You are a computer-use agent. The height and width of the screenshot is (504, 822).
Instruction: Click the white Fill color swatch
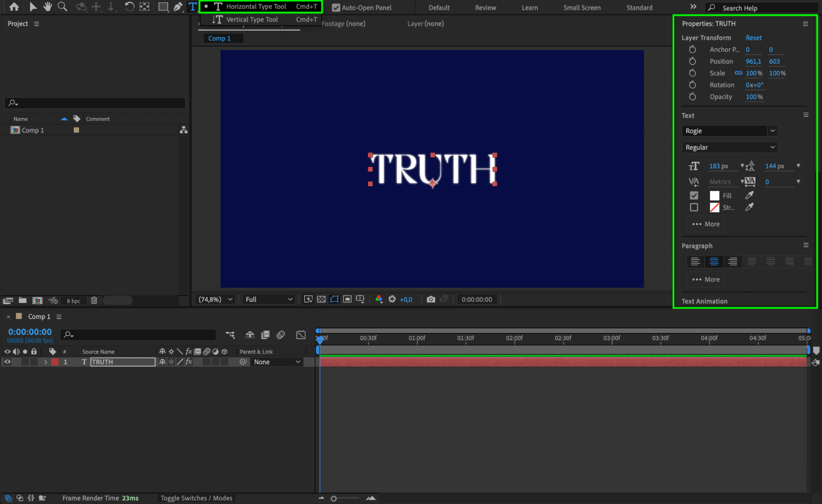click(x=714, y=196)
